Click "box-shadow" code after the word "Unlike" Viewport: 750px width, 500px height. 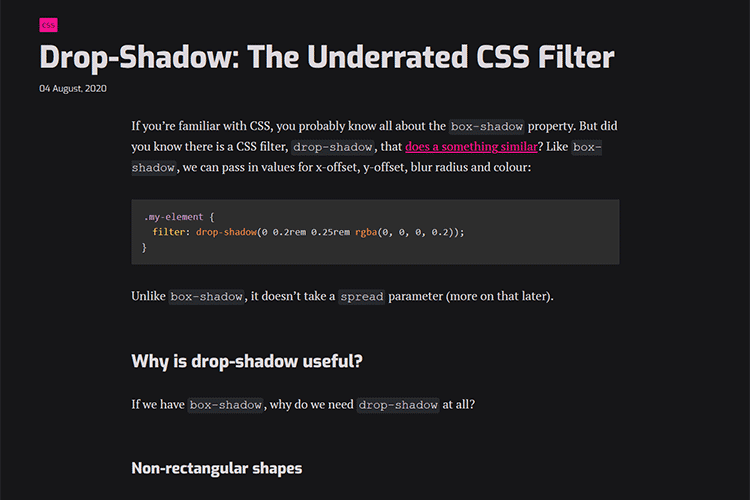coord(207,297)
